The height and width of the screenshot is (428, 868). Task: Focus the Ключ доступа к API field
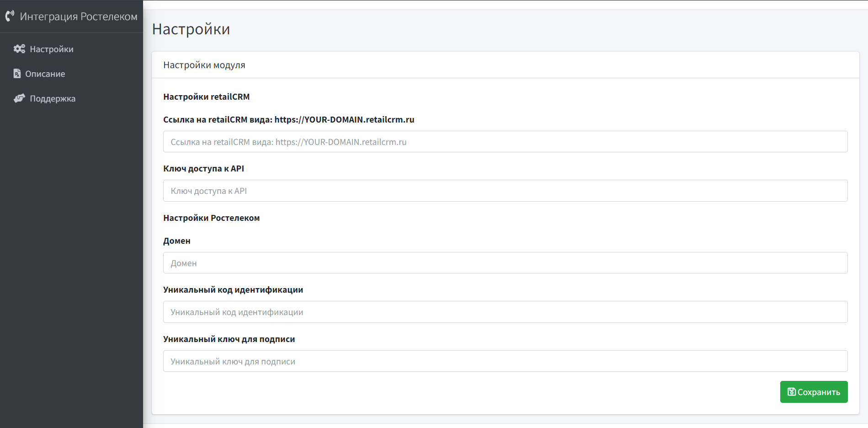[505, 191]
